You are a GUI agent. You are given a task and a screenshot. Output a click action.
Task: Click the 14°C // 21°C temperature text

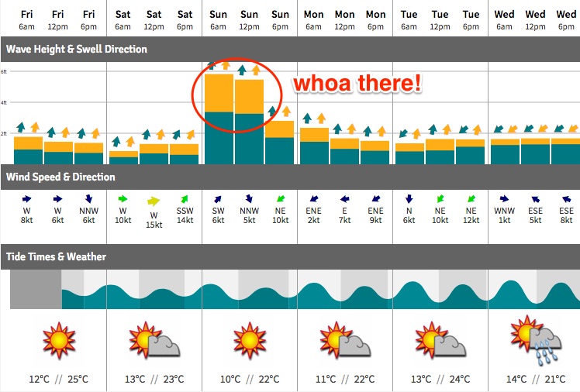pyautogui.click(x=536, y=379)
